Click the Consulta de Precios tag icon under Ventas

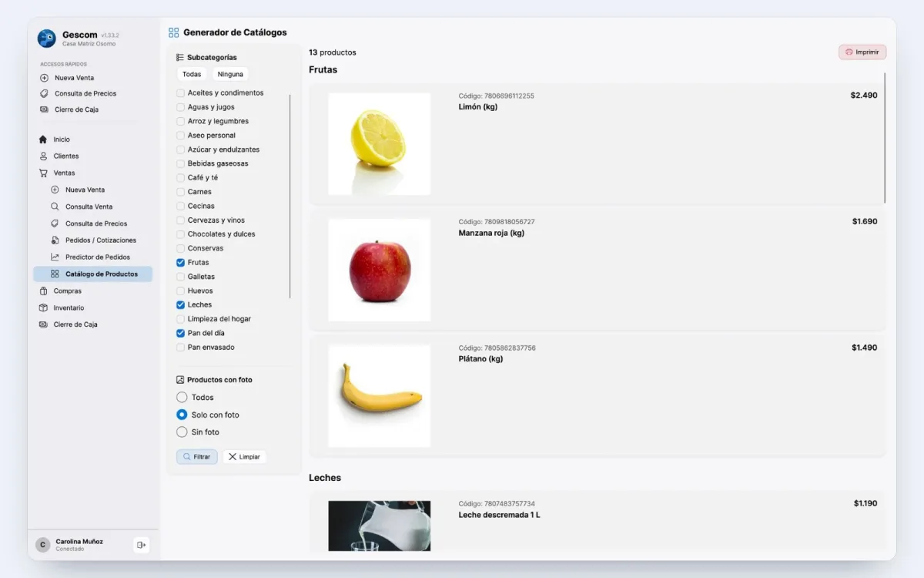[55, 223]
